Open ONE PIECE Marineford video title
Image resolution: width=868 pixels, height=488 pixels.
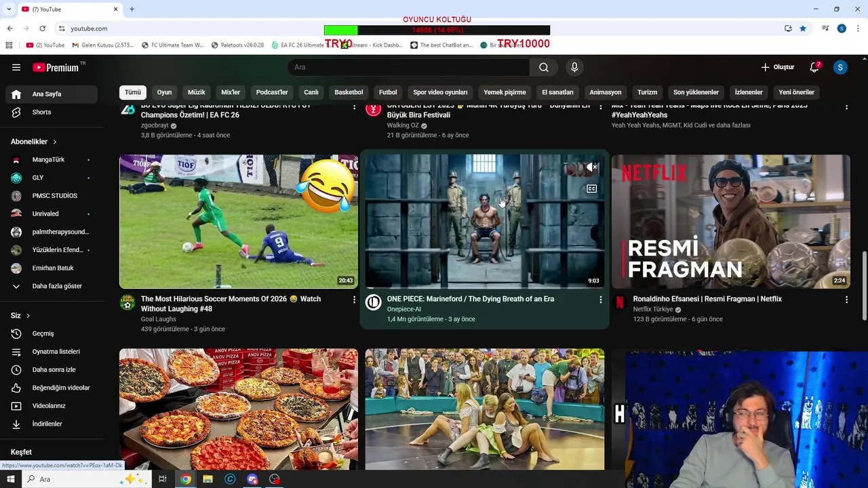[471, 299]
